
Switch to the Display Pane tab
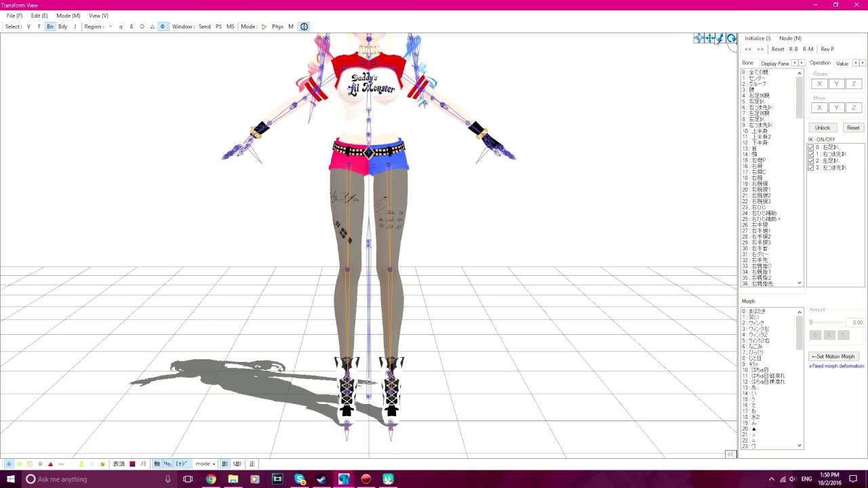pyautogui.click(x=774, y=63)
